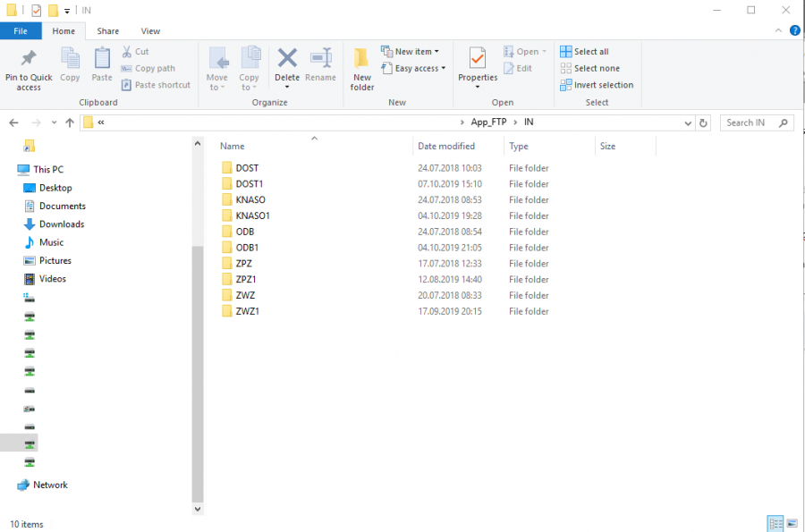The width and height of the screenshot is (805, 532).
Task: Switch to the Share tab
Action: (108, 30)
